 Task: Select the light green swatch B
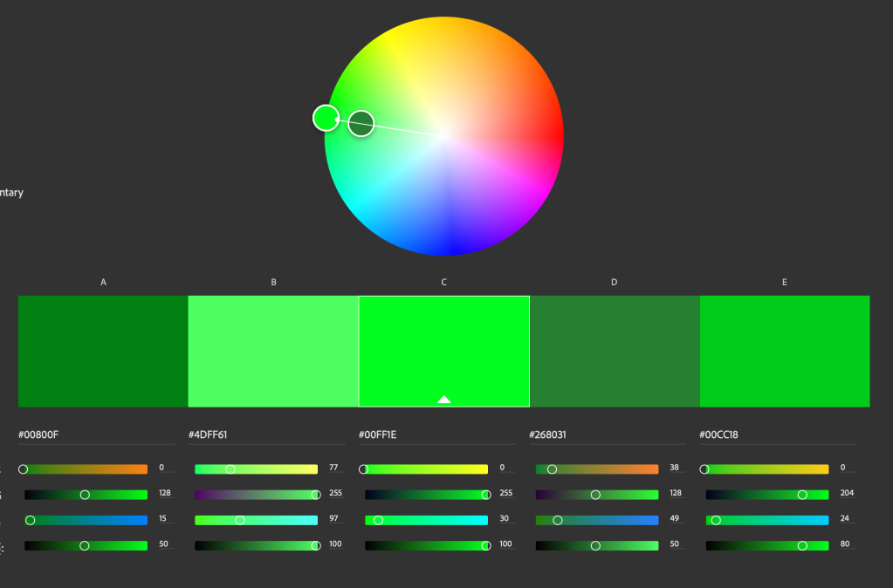click(273, 351)
